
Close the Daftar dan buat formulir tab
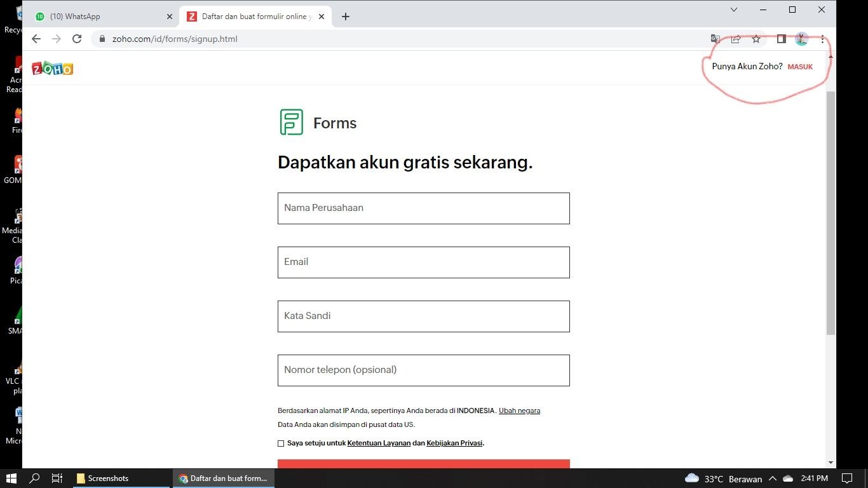click(x=322, y=17)
